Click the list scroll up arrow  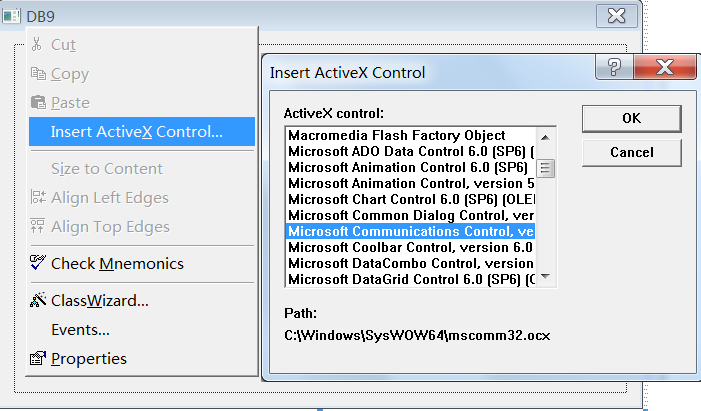coord(545,137)
